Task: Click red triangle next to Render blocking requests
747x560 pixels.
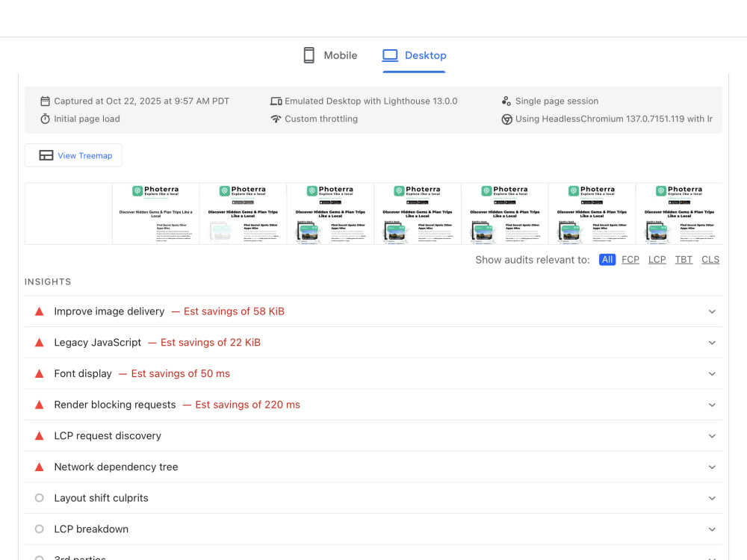Action: 40,405
